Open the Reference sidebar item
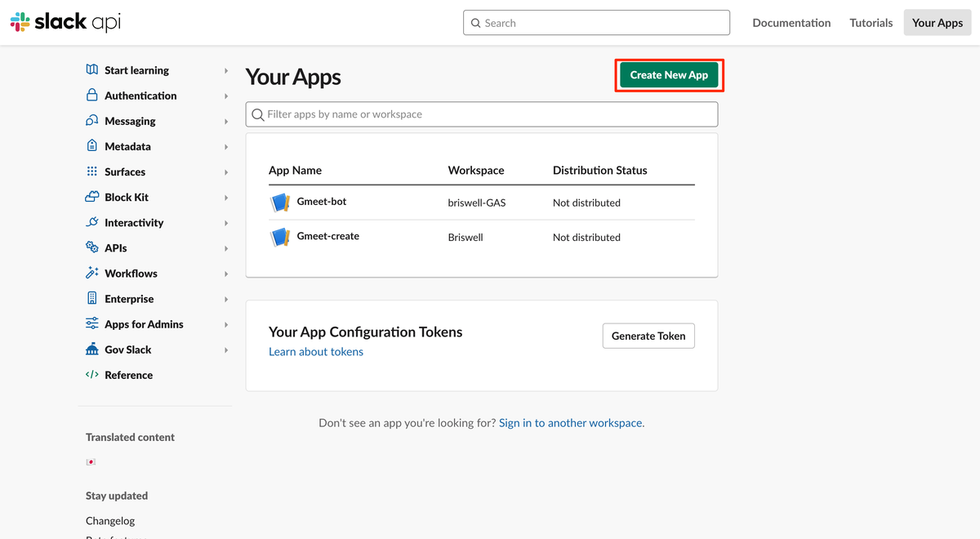980x539 pixels. pos(129,375)
